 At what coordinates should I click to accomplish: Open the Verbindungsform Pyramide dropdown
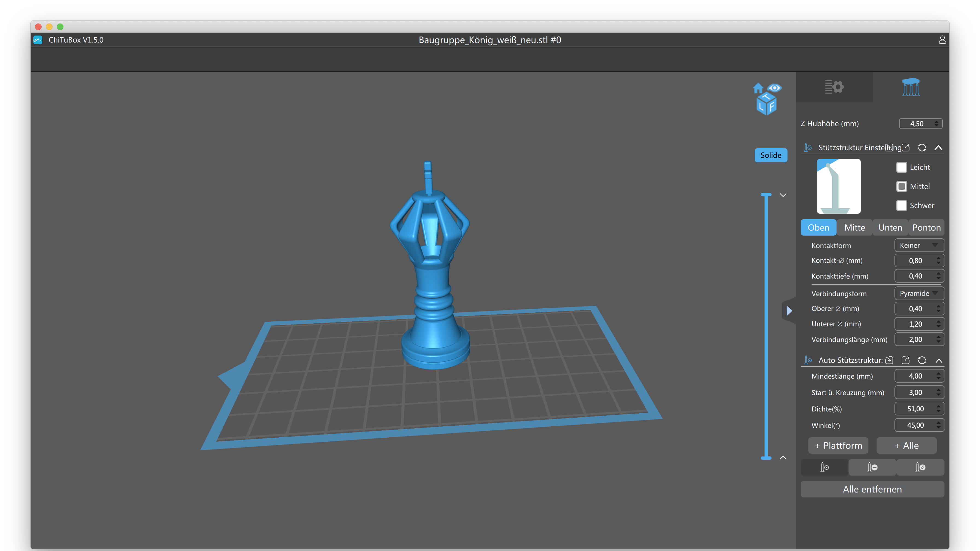click(919, 293)
